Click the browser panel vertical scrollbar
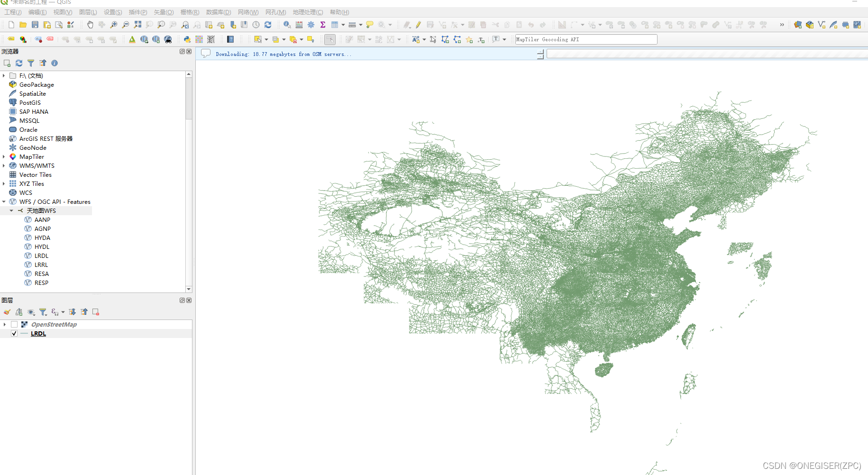Image resolution: width=868 pixels, height=475 pixels. tap(189, 99)
